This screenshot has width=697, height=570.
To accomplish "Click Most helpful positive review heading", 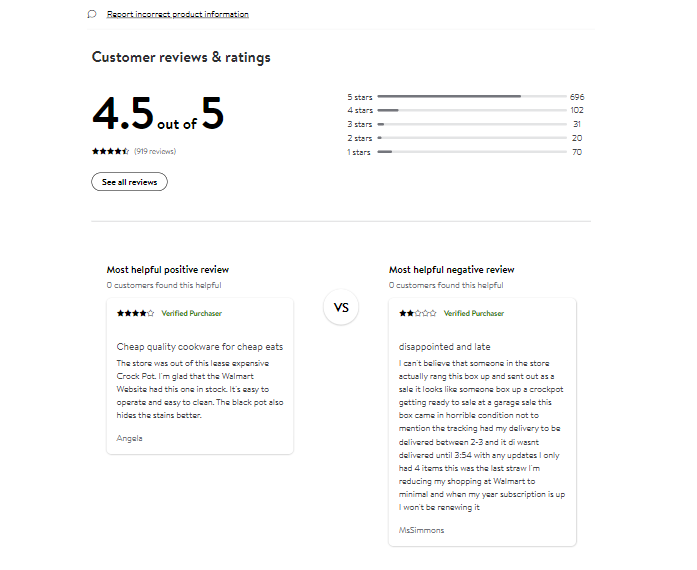I will coord(168,270).
